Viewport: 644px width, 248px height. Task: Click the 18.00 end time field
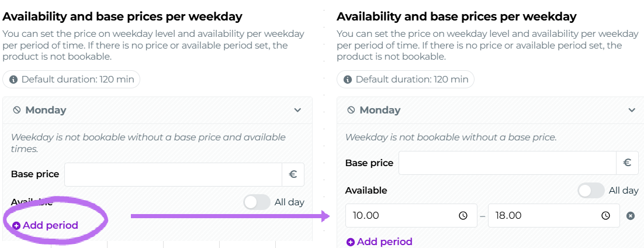tap(546, 216)
